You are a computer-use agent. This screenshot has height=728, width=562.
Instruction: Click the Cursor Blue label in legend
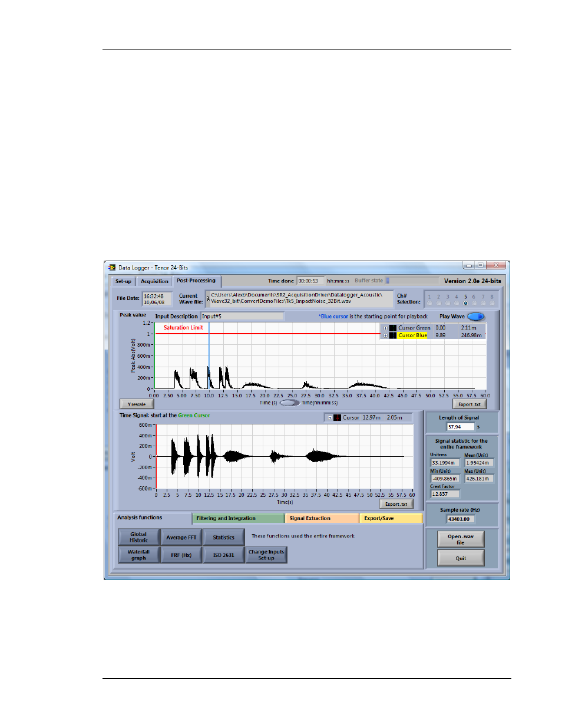coord(412,335)
